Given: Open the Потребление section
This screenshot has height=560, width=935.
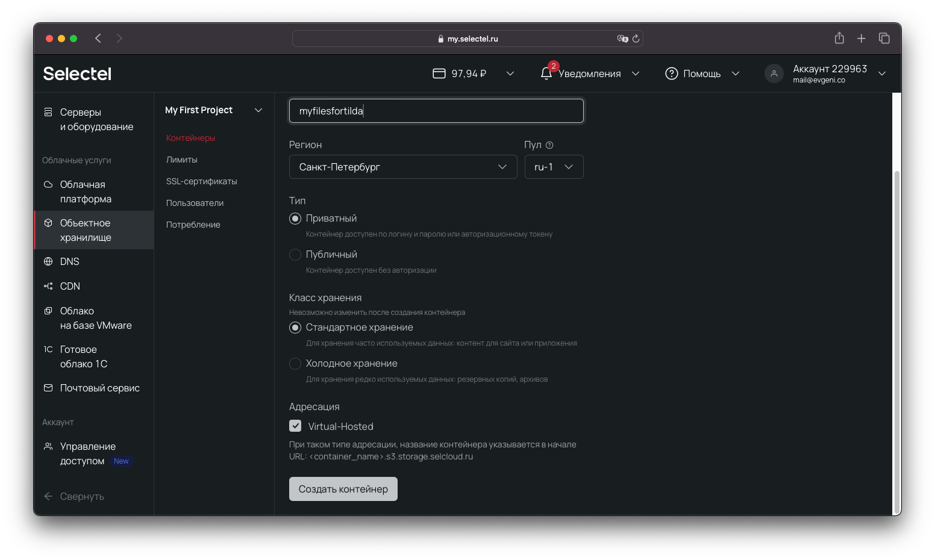Looking at the screenshot, I should click(193, 225).
